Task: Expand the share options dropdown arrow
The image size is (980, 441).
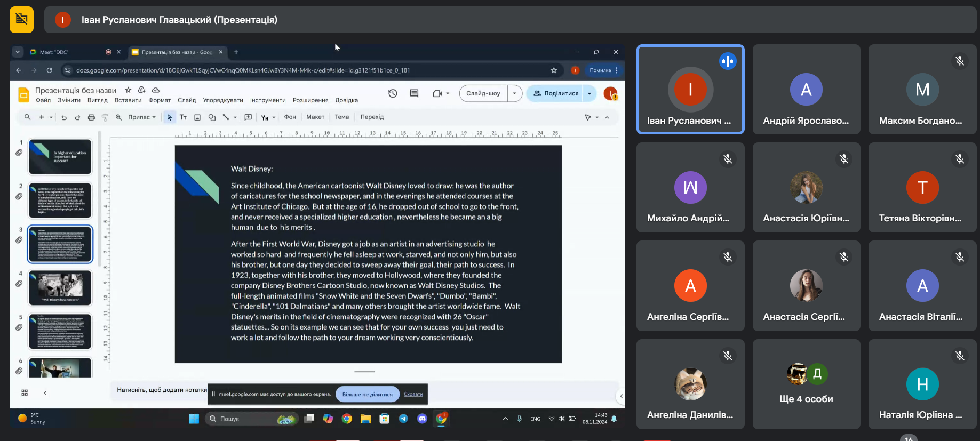Action: click(x=589, y=93)
